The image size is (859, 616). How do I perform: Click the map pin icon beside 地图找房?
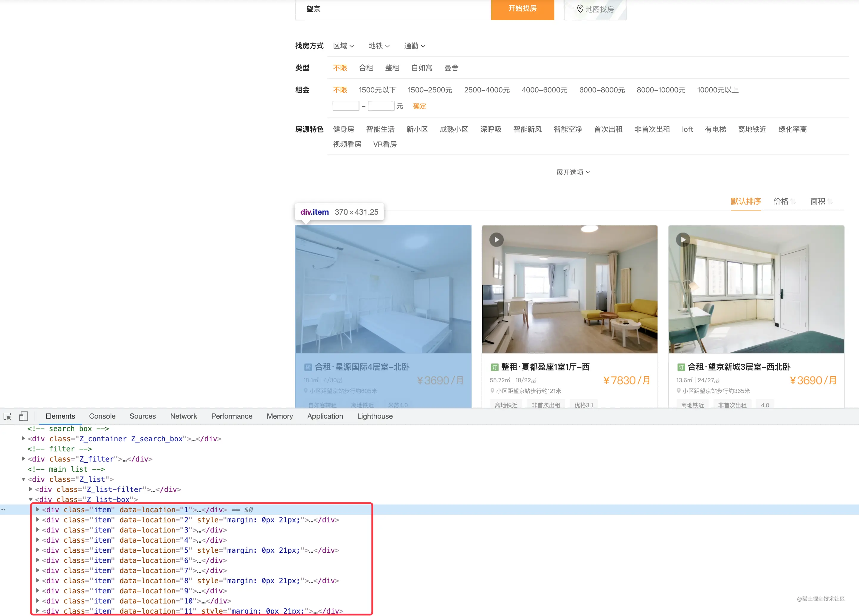(580, 9)
